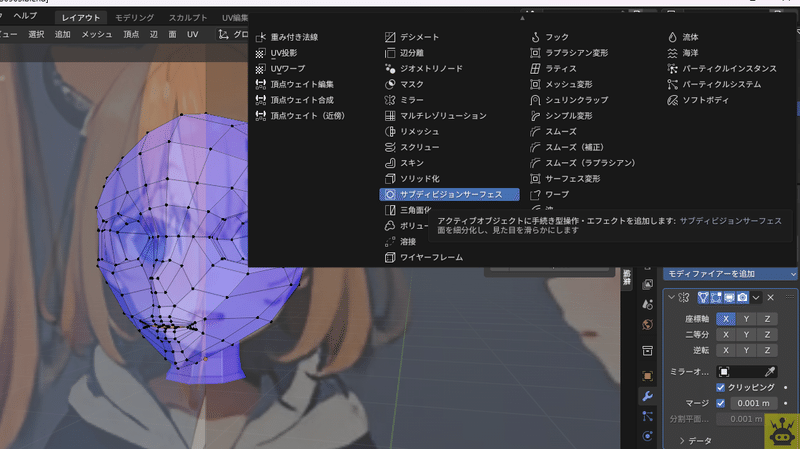The height and width of the screenshot is (449, 800).
Task: Click the 辺分離 modifier icon
Action: point(390,53)
